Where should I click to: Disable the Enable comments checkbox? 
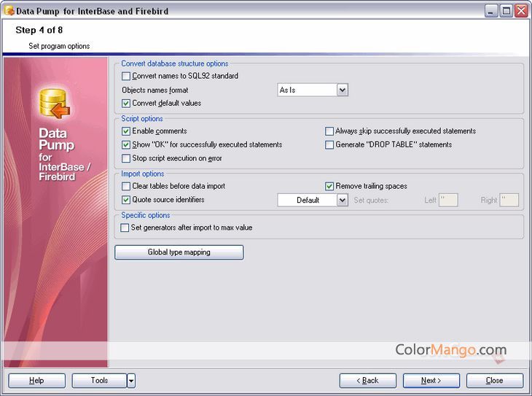click(x=126, y=131)
